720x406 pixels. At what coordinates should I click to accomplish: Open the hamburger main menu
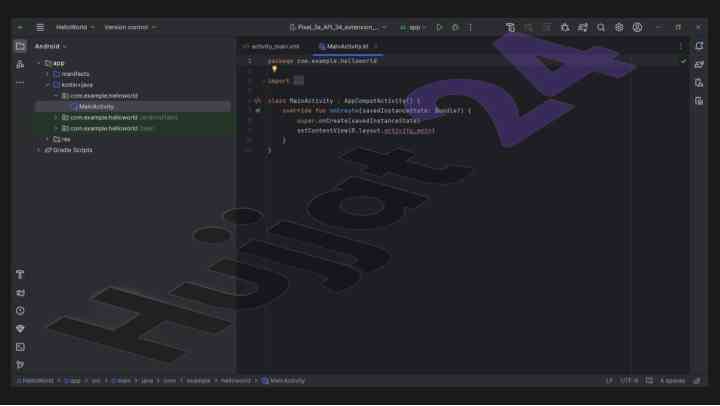[40, 28]
